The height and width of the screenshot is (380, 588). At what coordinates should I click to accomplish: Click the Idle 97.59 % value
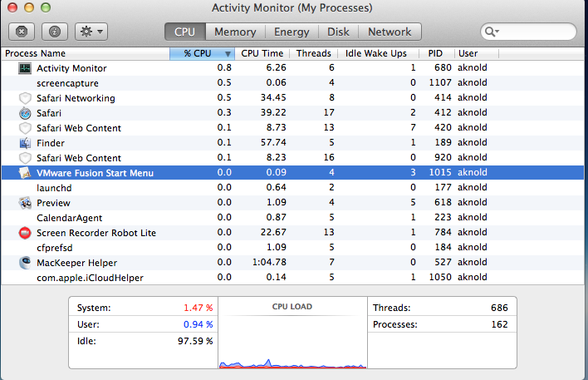point(195,341)
